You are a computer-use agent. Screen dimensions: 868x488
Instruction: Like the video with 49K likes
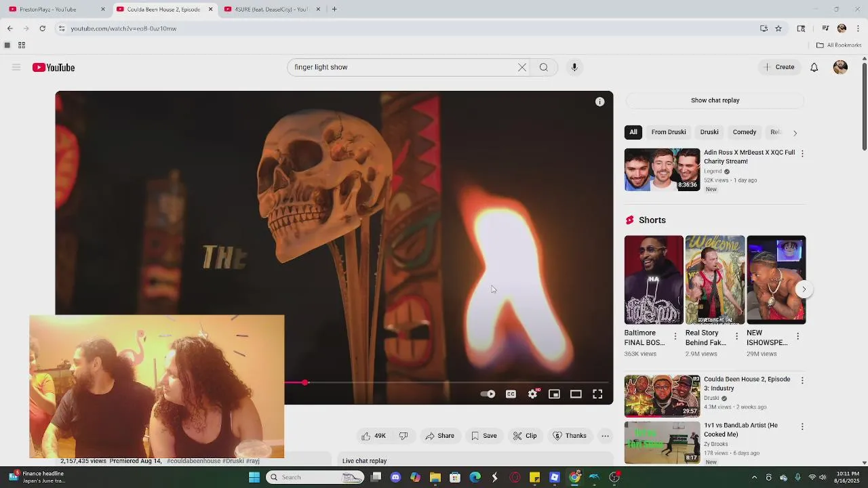(374, 436)
